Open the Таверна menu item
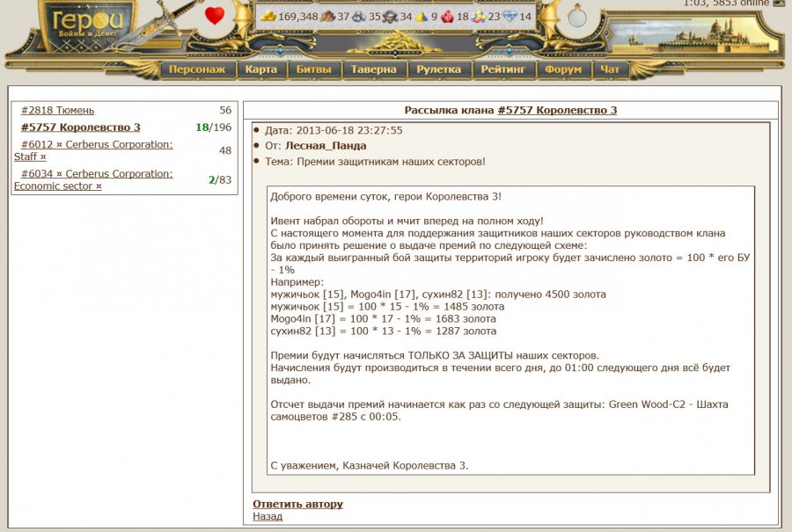Viewport: 792px width, 532px height. coord(374,69)
